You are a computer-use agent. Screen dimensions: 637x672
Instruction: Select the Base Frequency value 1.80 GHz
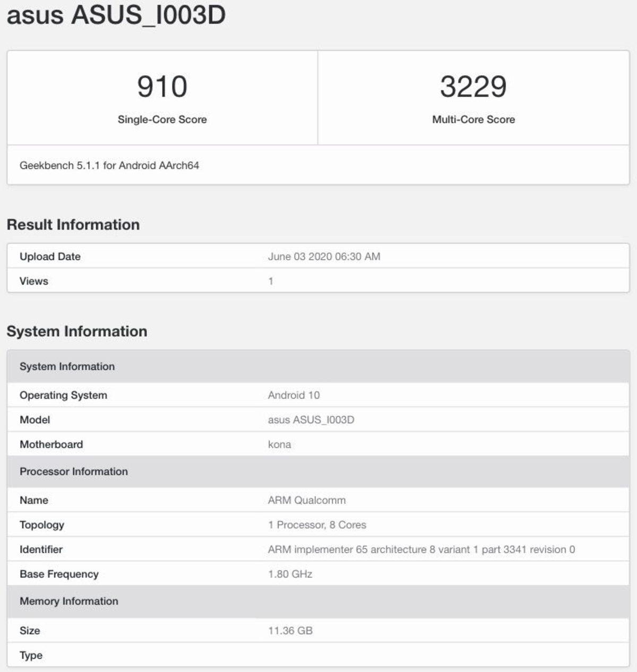tap(290, 574)
